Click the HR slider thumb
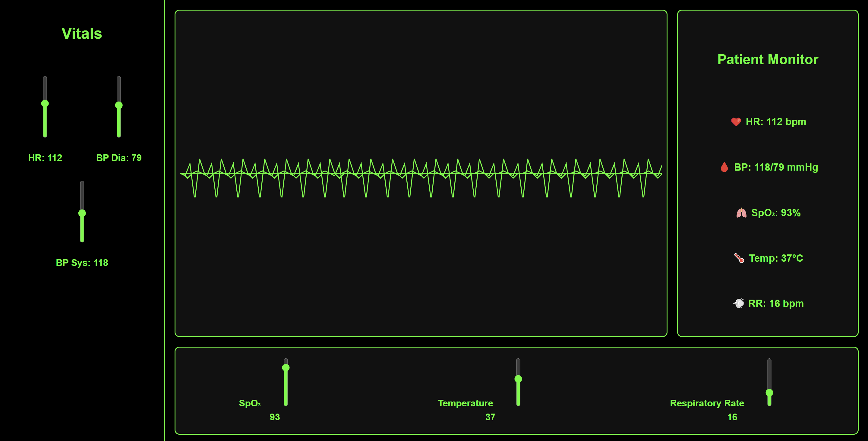The height and width of the screenshot is (441, 868). click(45, 103)
